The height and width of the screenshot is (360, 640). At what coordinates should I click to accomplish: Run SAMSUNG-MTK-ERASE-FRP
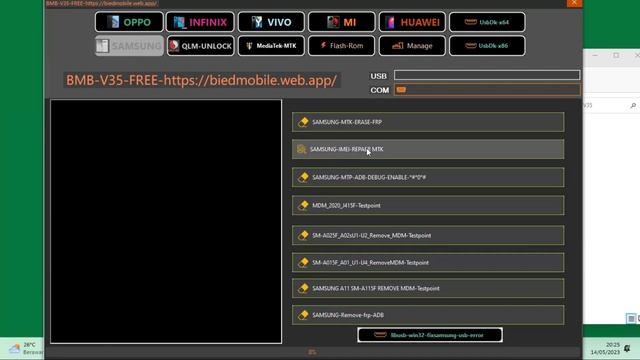tap(428, 122)
